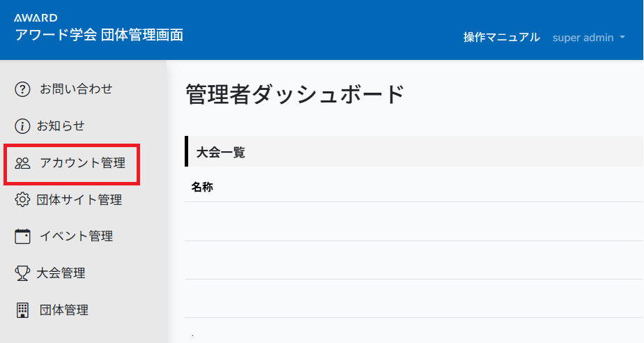Viewport: 644px width, 343px height.
Task: Click the info icon beside お知らせ
Action: (23, 126)
